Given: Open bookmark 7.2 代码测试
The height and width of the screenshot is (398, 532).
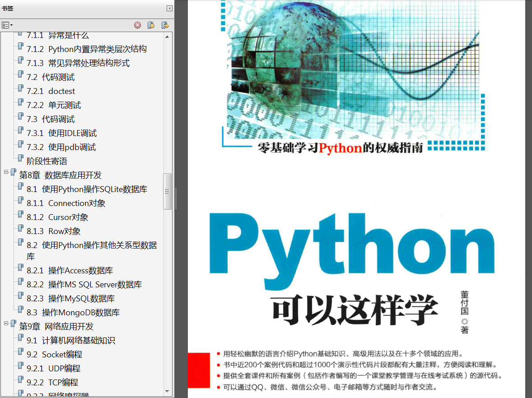Looking at the screenshot, I should (x=51, y=77).
